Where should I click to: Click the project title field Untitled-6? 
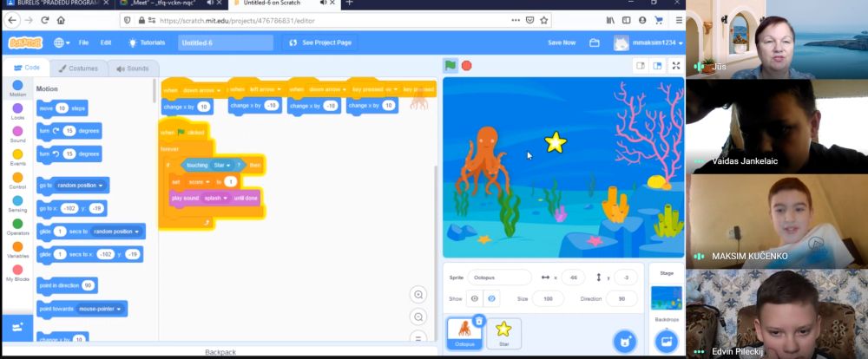click(x=226, y=42)
